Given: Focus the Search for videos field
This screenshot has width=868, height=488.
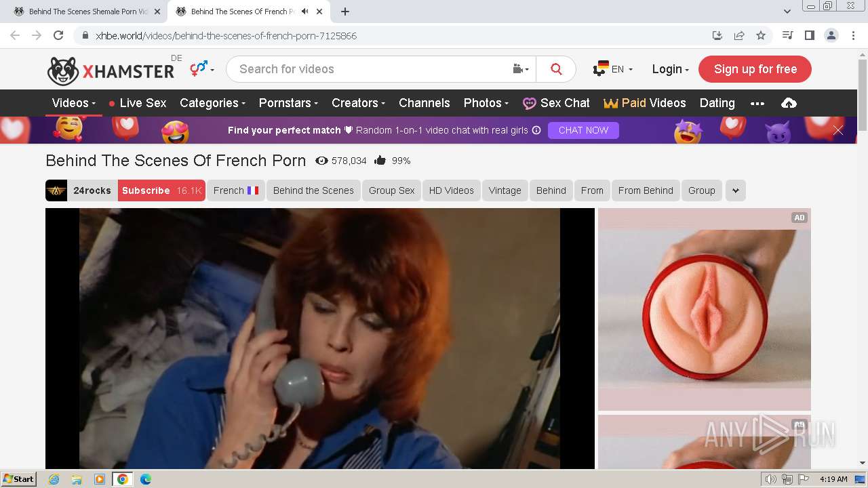Looking at the screenshot, I should click(370, 69).
